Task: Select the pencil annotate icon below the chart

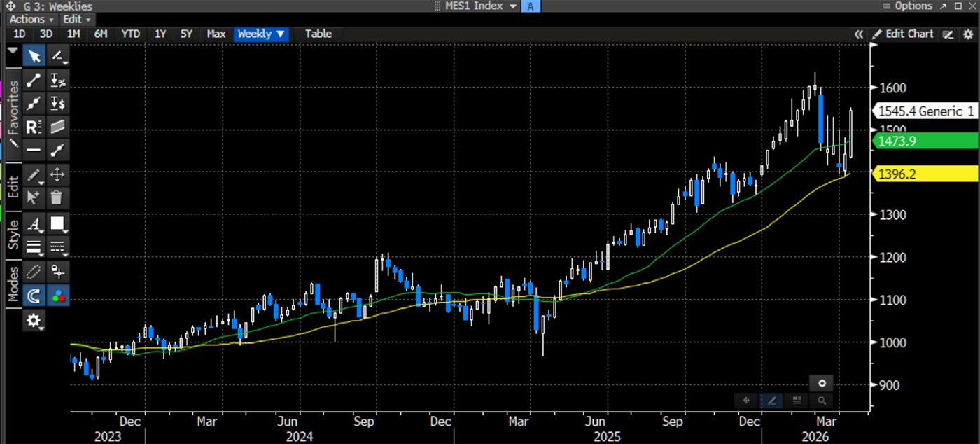Action: coord(771,401)
